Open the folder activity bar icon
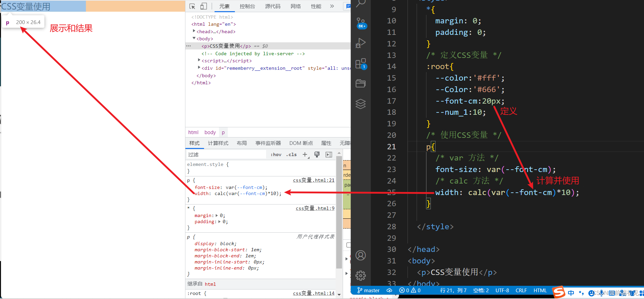This screenshot has height=299, width=644. click(x=361, y=83)
